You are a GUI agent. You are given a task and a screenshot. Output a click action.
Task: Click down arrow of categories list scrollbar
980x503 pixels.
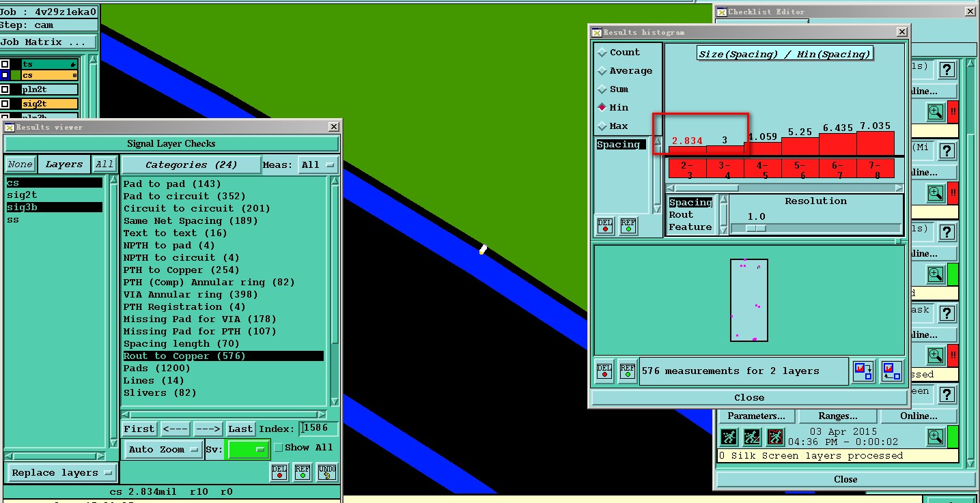pos(334,402)
